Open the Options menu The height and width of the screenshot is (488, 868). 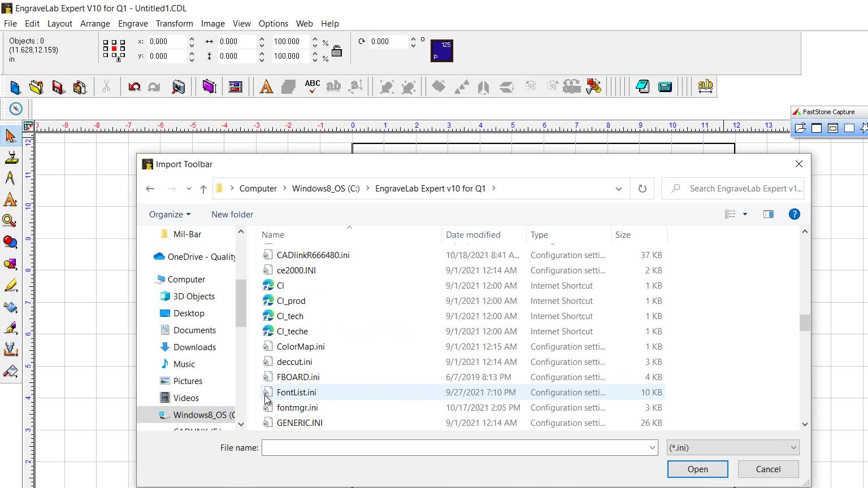coord(274,24)
